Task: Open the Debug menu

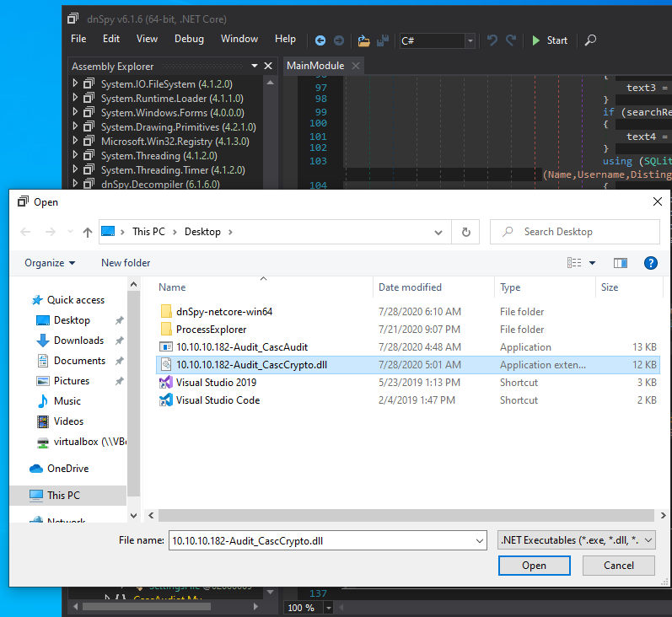Action: tap(189, 39)
